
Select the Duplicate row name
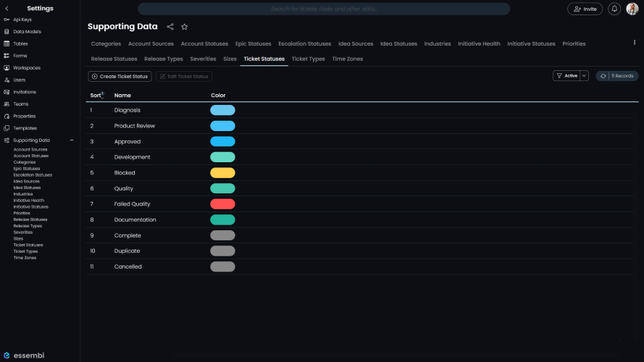[127, 251]
